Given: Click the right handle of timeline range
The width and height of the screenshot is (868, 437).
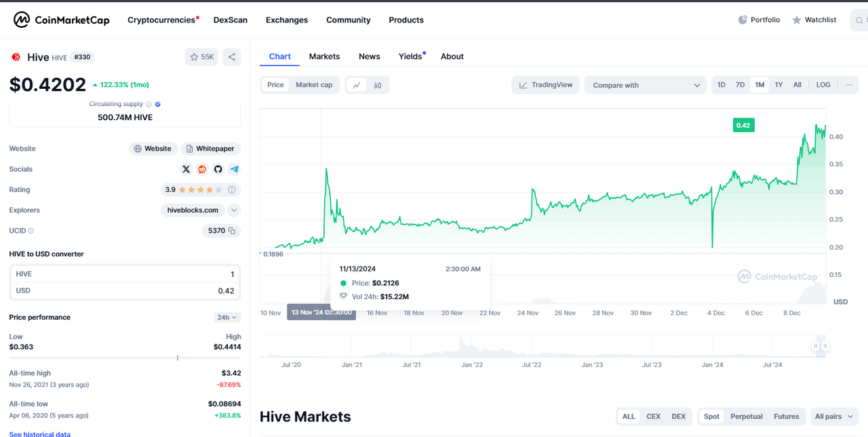Looking at the screenshot, I should pos(825,346).
